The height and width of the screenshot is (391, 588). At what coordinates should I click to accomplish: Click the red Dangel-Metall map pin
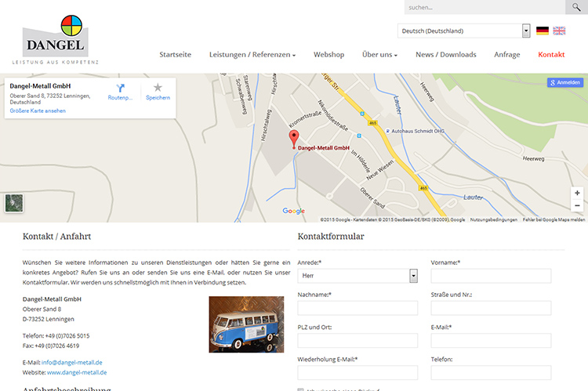click(x=294, y=139)
